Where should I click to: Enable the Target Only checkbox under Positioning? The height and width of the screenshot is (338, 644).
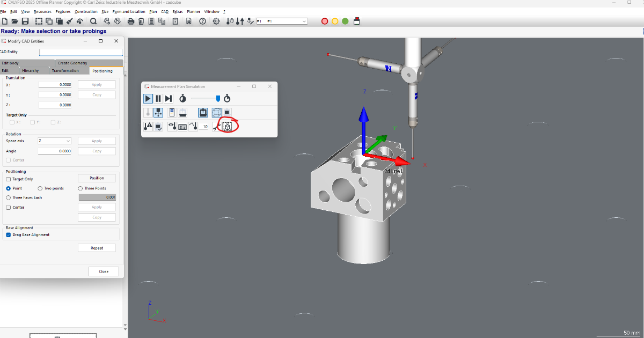click(8, 179)
